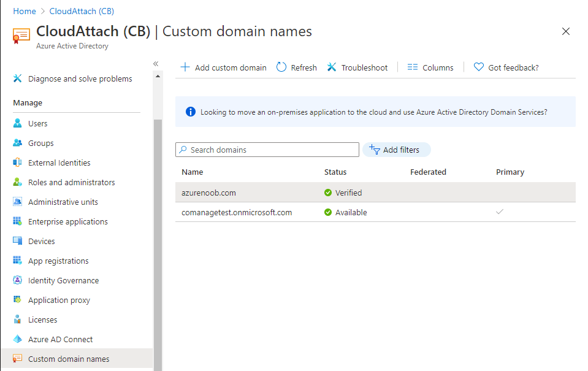Click the Verified status text

point(348,193)
